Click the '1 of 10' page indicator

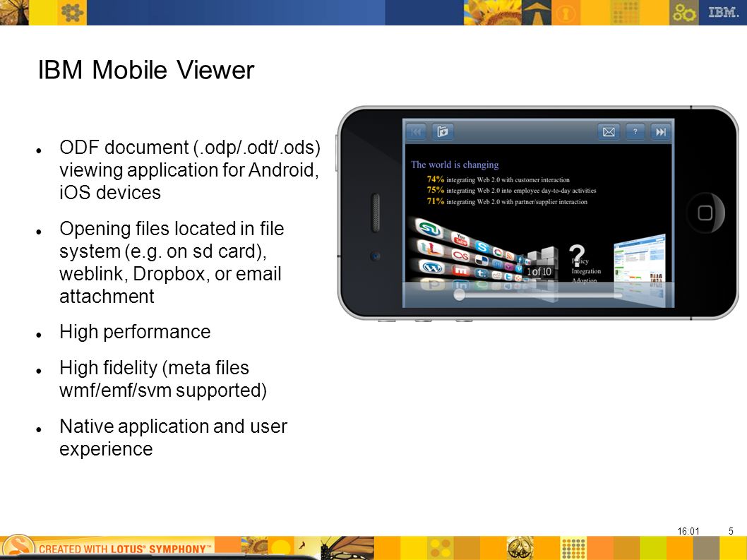coord(539,272)
